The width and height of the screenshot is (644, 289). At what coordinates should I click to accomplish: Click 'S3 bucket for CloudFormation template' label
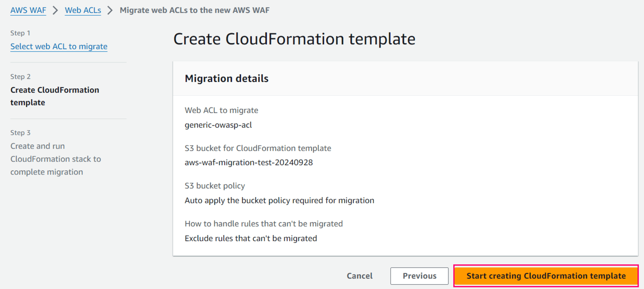(x=258, y=148)
